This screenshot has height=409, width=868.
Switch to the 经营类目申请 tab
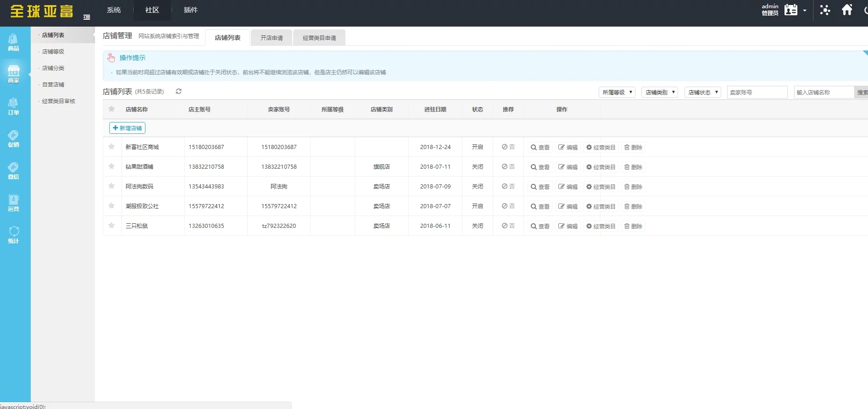click(x=319, y=38)
